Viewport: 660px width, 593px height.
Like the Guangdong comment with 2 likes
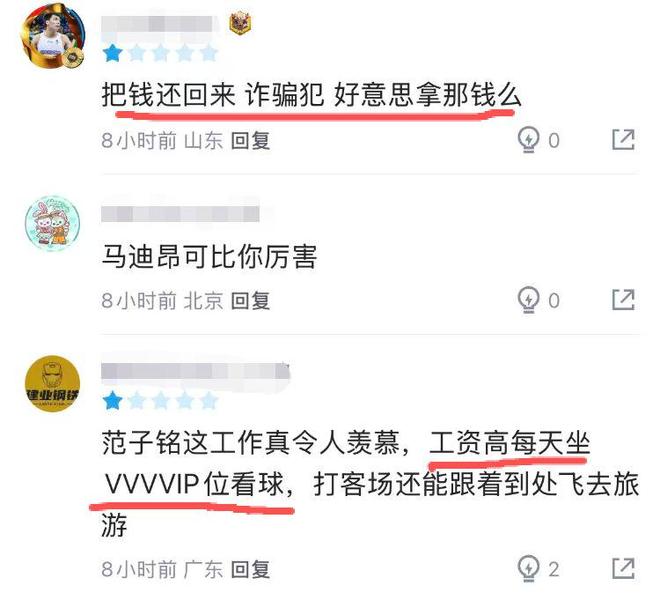pos(528,569)
